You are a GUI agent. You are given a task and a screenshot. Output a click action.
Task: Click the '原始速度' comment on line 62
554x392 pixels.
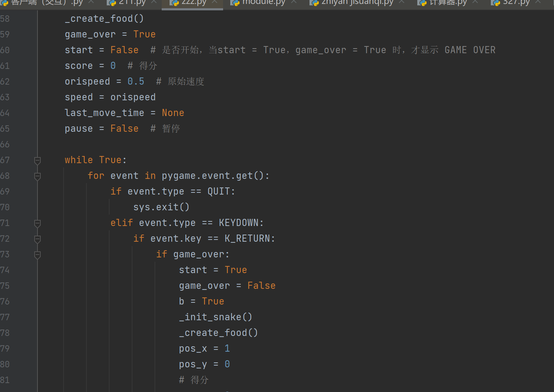coord(186,81)
